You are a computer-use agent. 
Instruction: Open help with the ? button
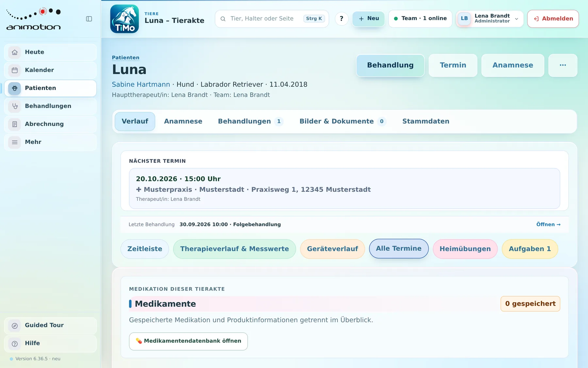click(x=342, y=19)
